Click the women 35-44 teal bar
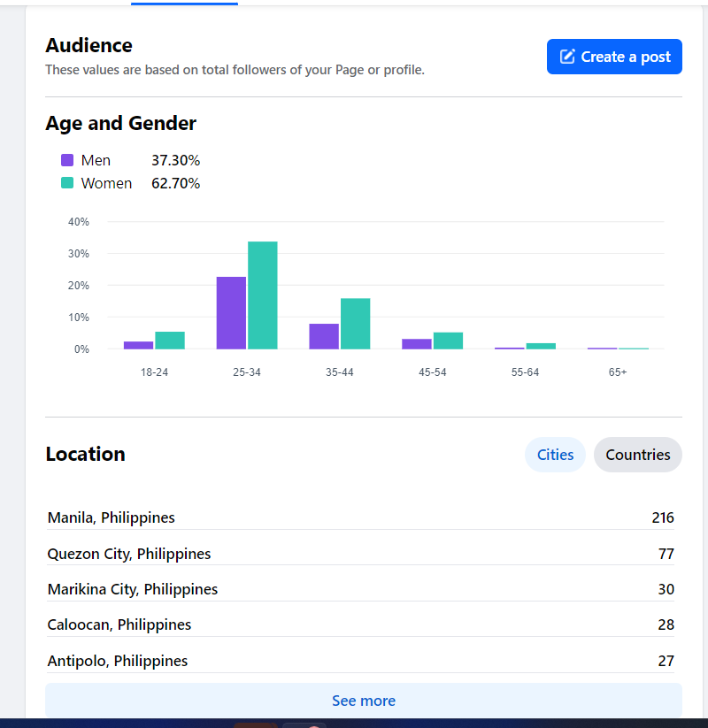The image size is (708, 728). point(355,324)
